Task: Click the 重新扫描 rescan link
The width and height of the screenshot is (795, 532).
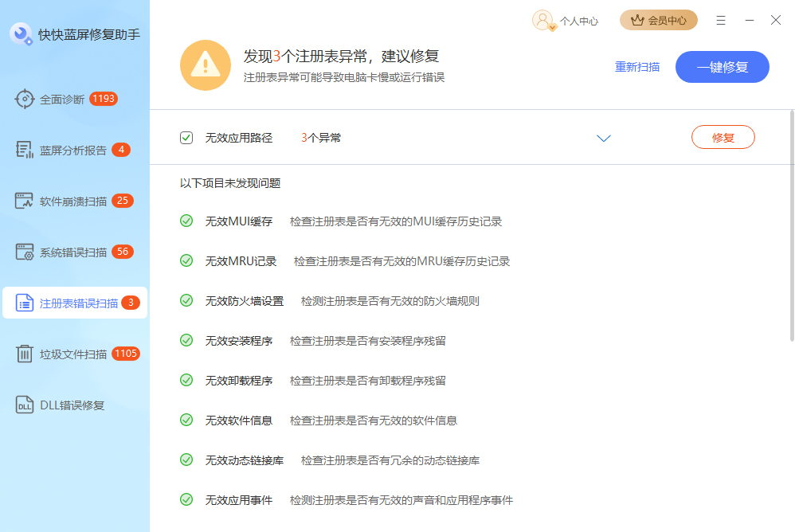Action: [x=638, y=68]
